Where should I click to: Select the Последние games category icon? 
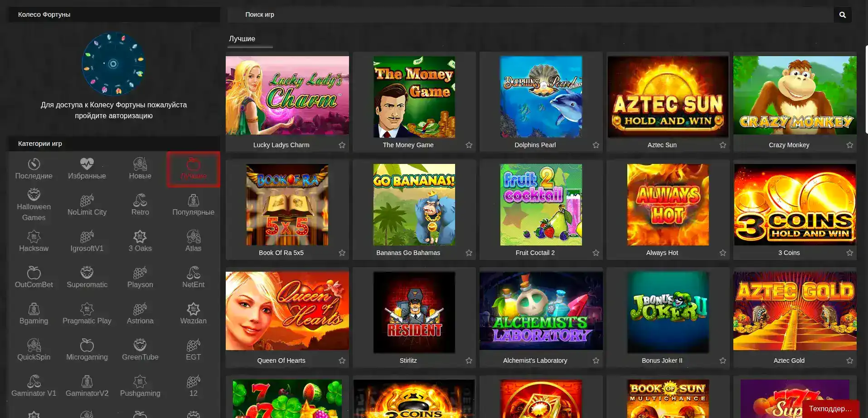(x=34, y=168)
